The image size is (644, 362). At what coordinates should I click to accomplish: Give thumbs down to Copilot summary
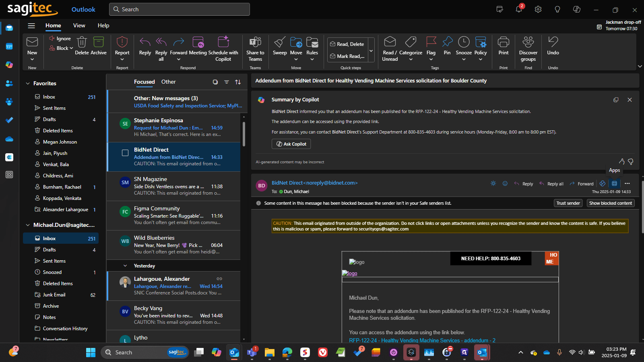click(x=631, y=161)
